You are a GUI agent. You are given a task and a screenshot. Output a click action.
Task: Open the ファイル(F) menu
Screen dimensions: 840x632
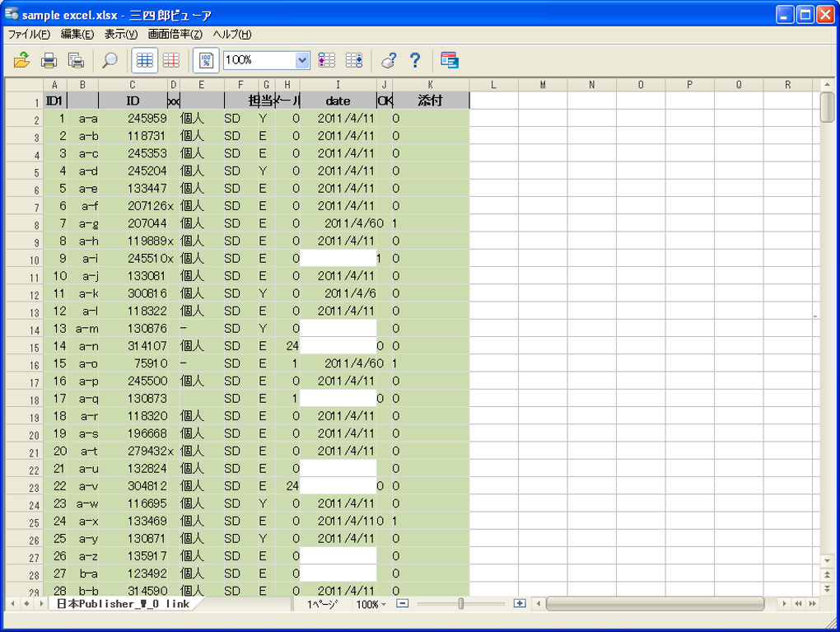tap(29, 35)
